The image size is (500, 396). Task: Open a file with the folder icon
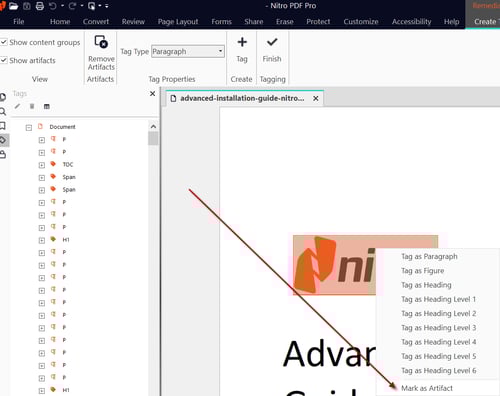(13, 6)
